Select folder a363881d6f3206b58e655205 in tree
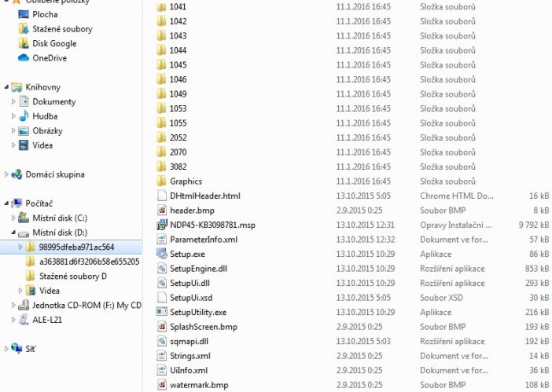 (90, 262)
